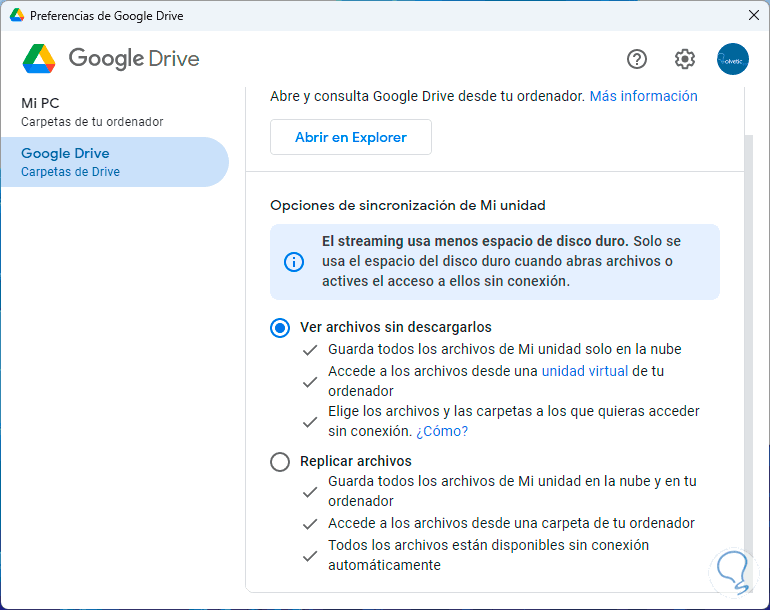Open the Settings gear icon
Screen dimensions: 770x610
(x=685, y=59)
